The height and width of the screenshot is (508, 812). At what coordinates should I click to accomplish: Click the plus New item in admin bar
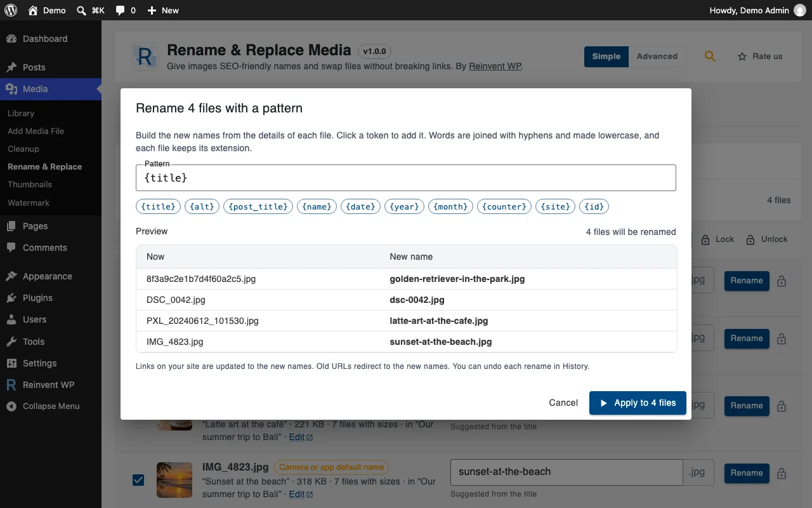click(x=163, y=10)
